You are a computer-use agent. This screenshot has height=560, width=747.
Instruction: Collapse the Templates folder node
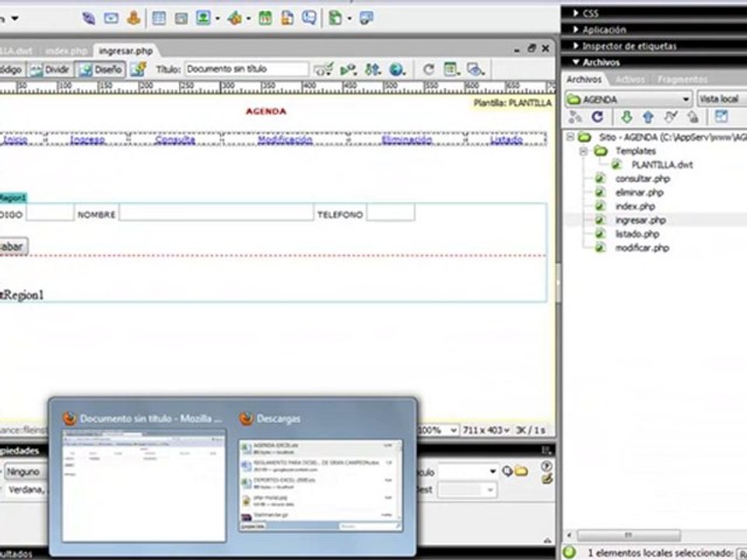584,152
